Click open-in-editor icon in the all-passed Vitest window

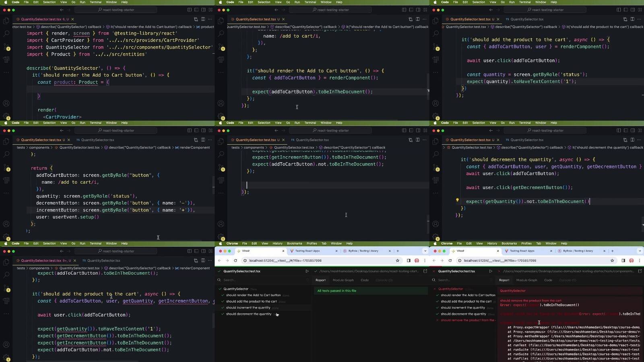pos(425,271)
